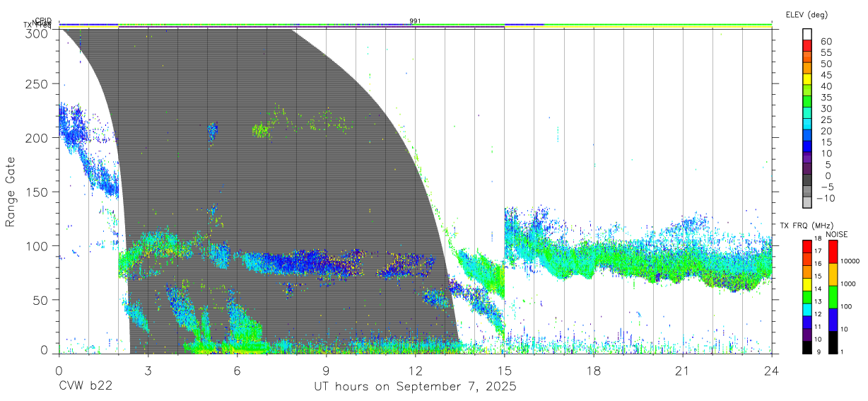Click the '−10' label on the ELEV colorbar
Viewport: 868px width, 401px height.
point(826,199)
